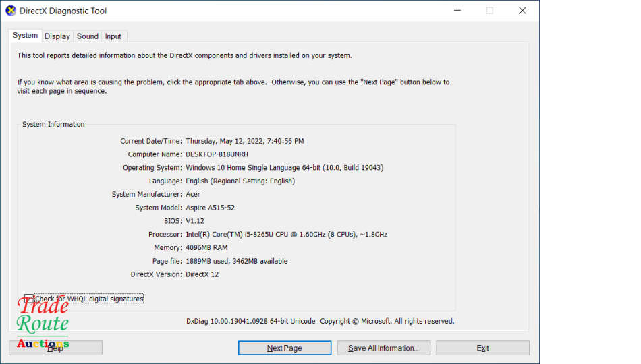Viewport: 641px width, 364px height.
Task: Click the greyed-out maximize window button
Action: (x=490, y=11)
